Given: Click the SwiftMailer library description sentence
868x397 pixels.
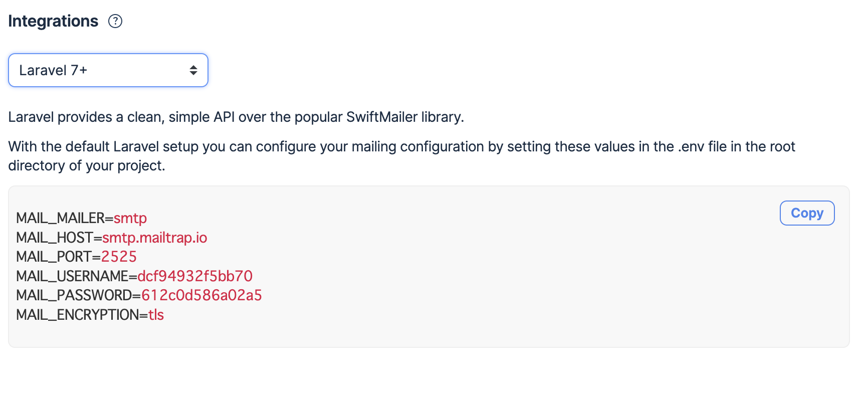Looking at the screenshot, I should pos(236,117).
